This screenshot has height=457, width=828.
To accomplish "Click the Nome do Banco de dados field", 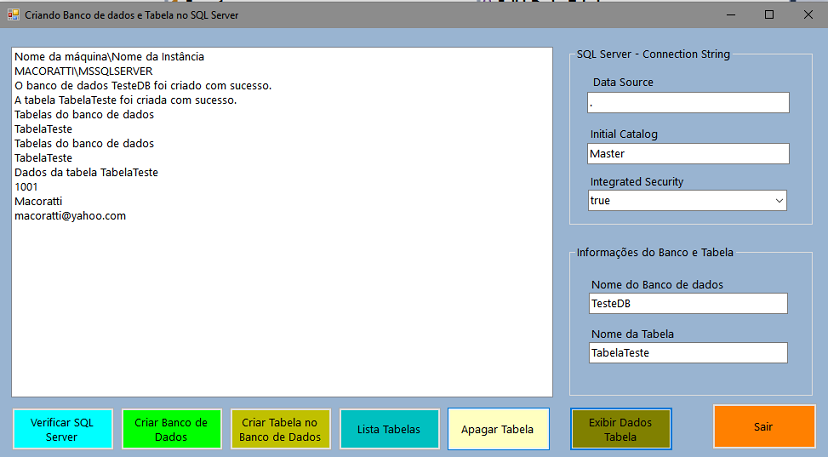I will point(688,304).
